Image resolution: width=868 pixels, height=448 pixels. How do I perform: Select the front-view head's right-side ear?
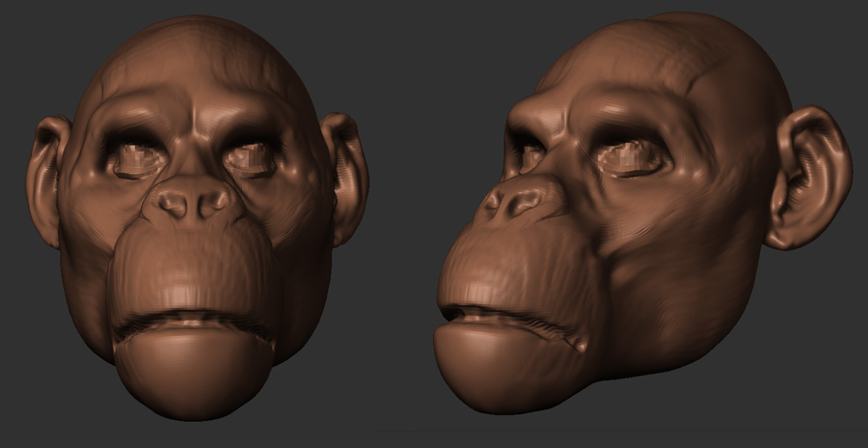[x=345, y=176]
